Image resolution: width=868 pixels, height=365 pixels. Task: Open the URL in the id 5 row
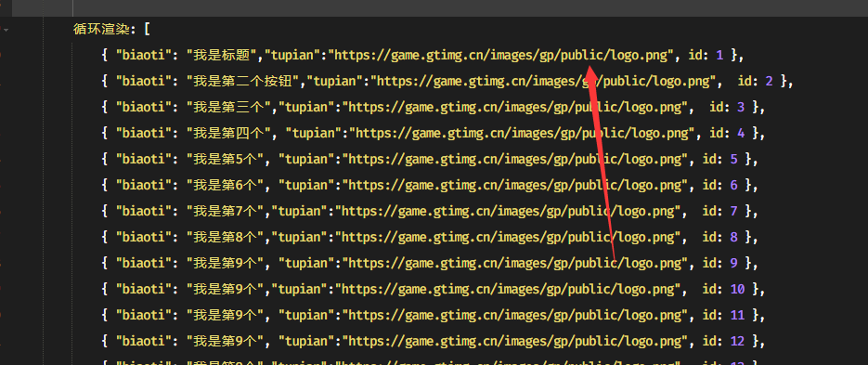coord(515,159)
